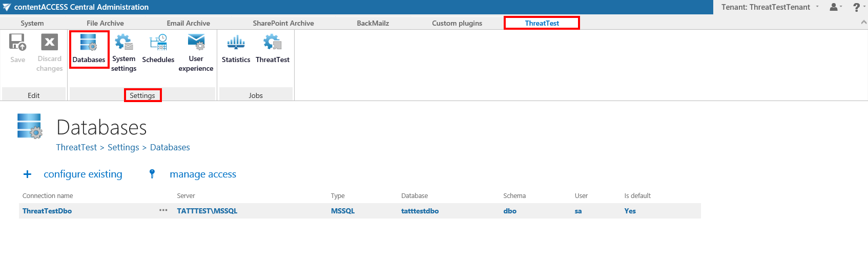Screen dimensions: 868x257
Task: Click the large Databases page icon
Action: [30, 126]
